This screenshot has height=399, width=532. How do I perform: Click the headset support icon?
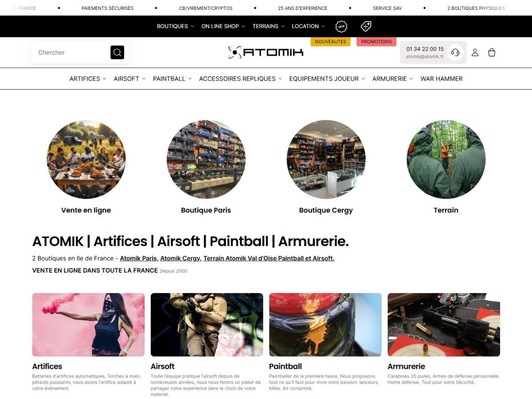click(455, 53)
